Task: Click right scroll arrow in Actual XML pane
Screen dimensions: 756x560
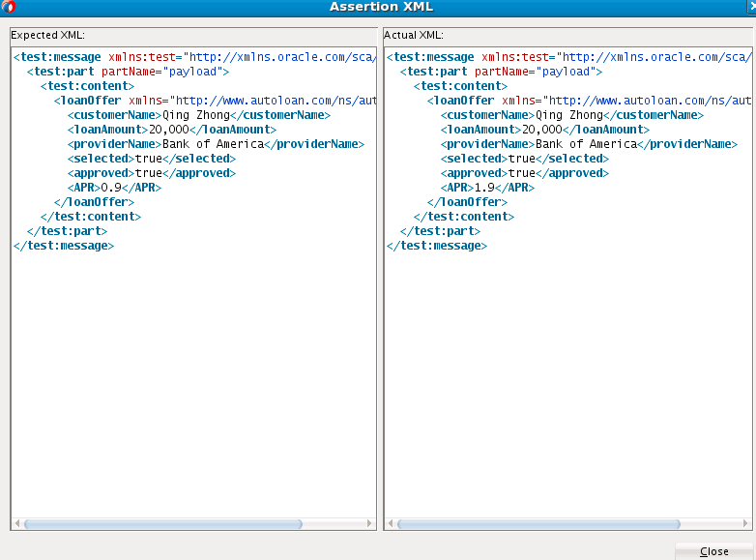Action: click(x=745, y=523)
